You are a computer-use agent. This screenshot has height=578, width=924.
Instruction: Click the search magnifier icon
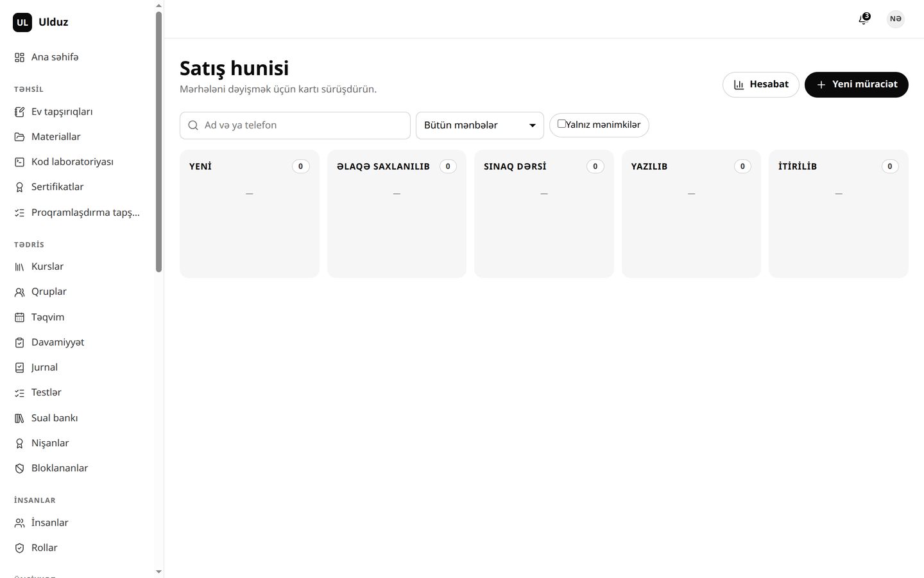[x=193, y=125]
